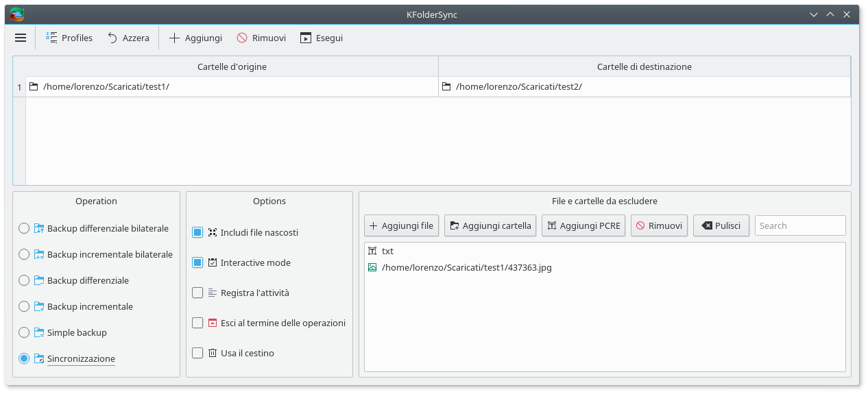The image size is (868, 394).
Task: Click the Backup incrementale folder icon
Action: 39,306
